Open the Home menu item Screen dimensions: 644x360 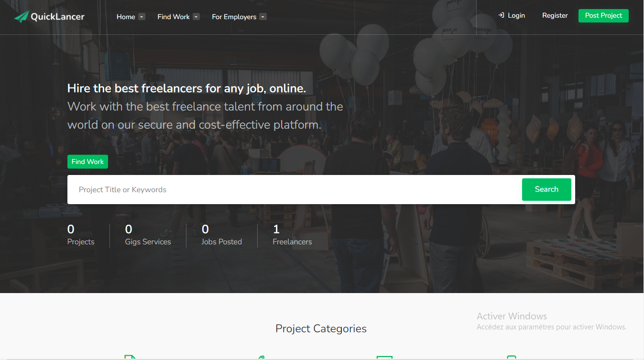point(126,17)
